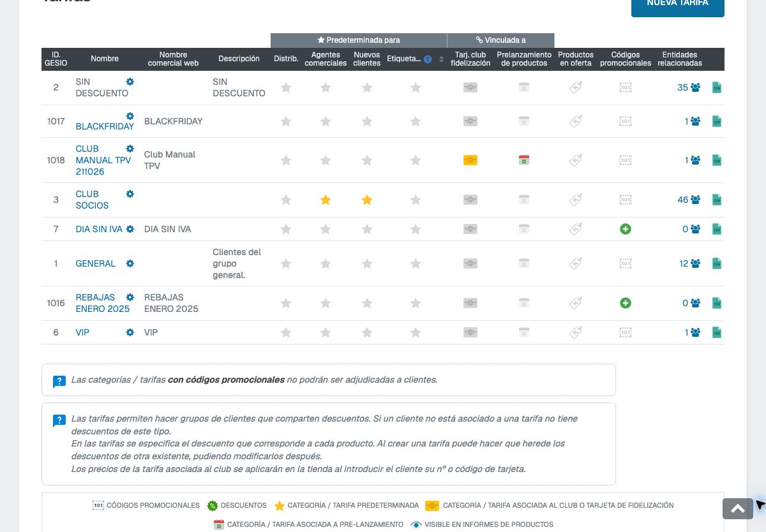Open gear settings for DIA SIN IVA
Image resolution: width=766 pixels, height=532 pixels.
130,229
